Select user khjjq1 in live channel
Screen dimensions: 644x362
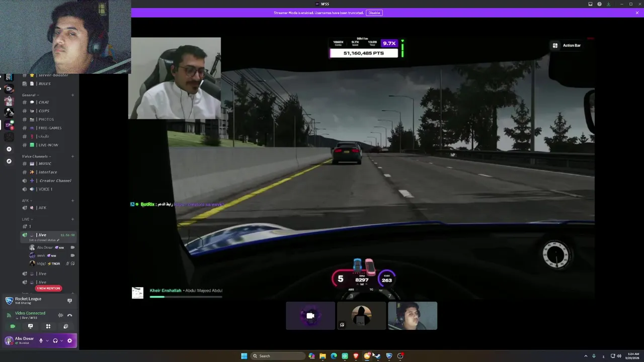[52, 263]
